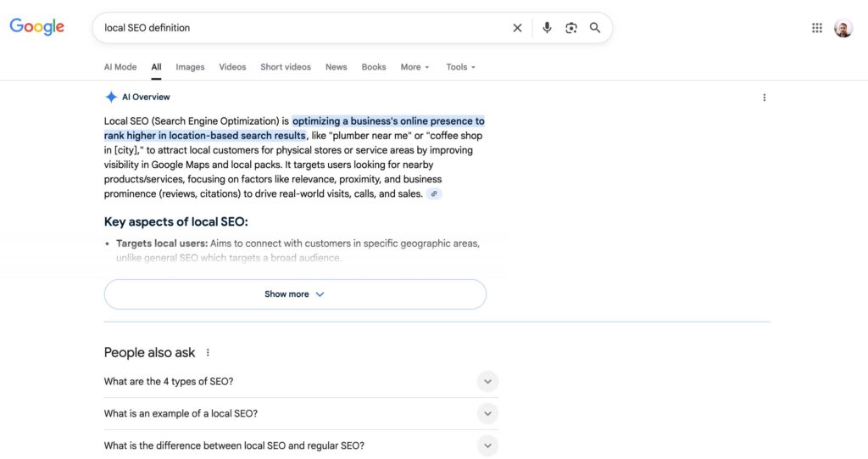The width and height of the screenshot is (868, 459).
Task: Open the Tools dropdown
Action: point(460,67)
